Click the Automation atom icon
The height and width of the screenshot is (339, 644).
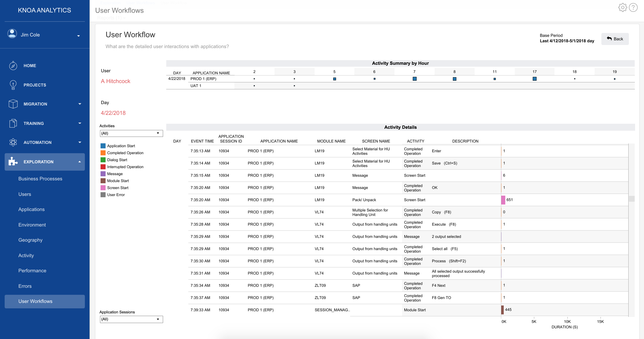coord(13,142)
